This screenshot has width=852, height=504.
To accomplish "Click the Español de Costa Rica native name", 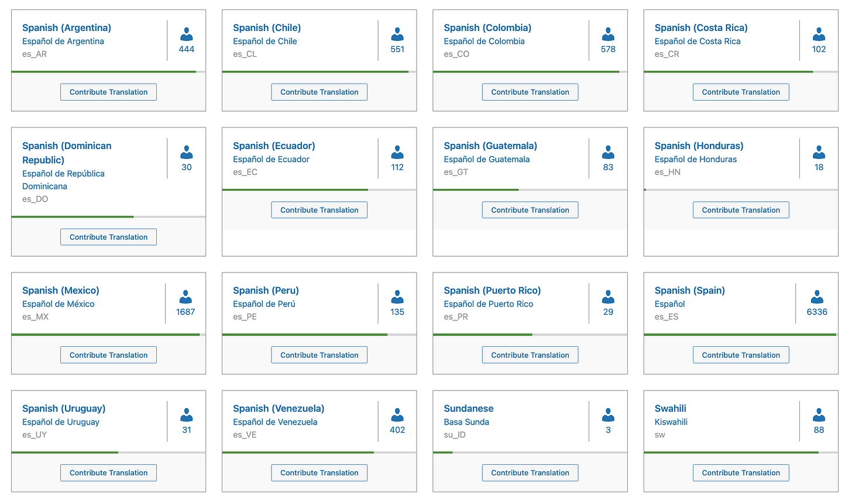I will (x=698, y=41).
